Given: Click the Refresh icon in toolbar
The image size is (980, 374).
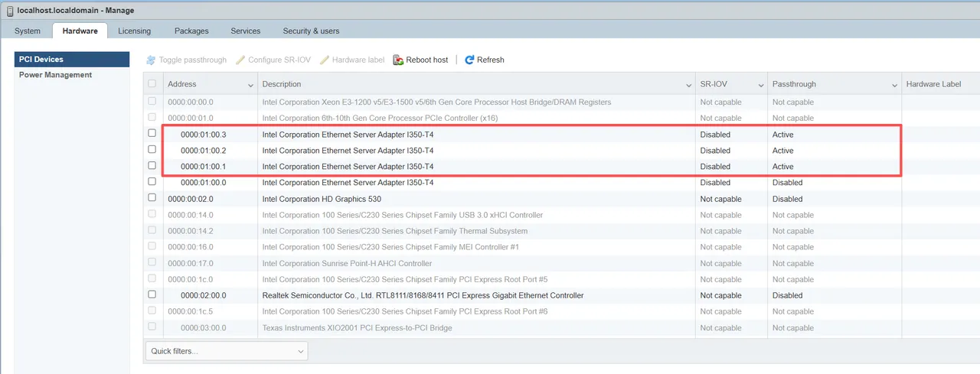Looking at the screenshot, I should 469,60.
